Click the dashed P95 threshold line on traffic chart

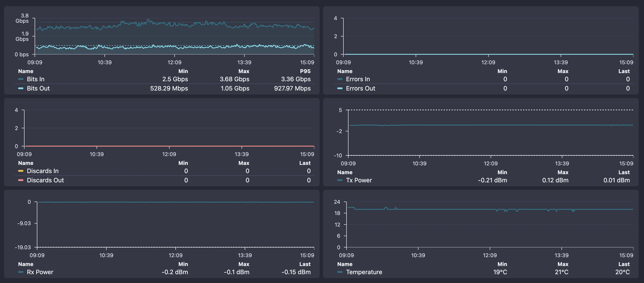click(x=175, y=22)
